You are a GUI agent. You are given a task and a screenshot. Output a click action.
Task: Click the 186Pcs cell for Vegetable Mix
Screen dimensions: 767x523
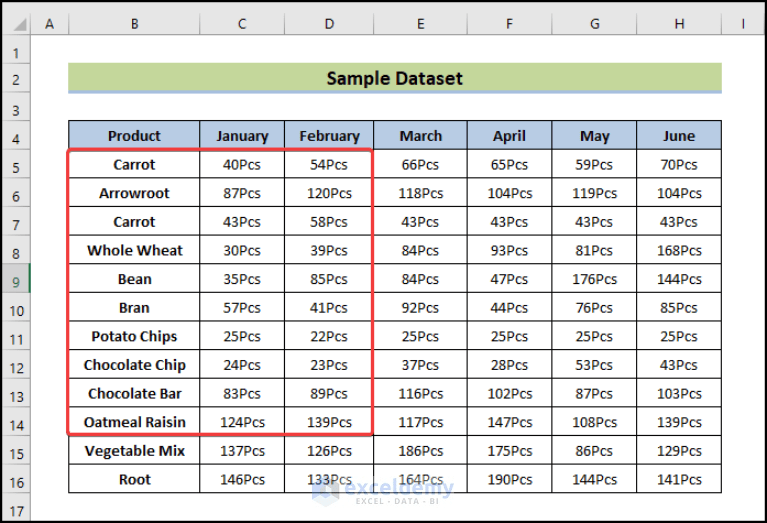click(x=420, y=451)
